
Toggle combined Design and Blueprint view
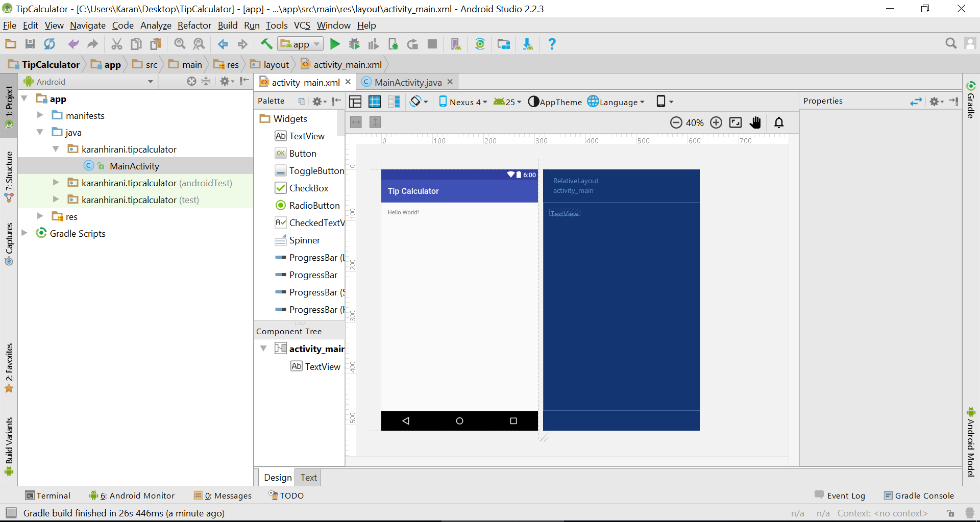click(x=394, y=102)
